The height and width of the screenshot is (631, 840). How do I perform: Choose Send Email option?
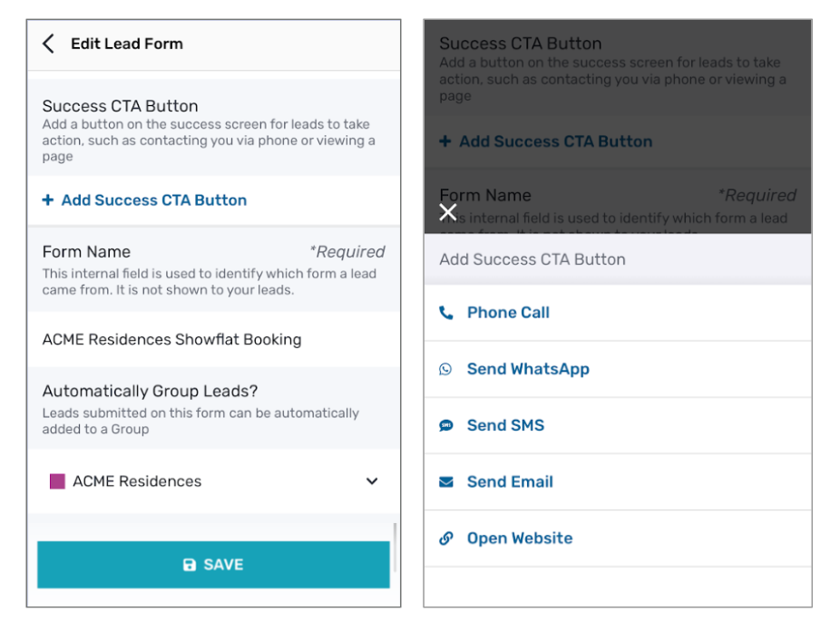(510, 482)
